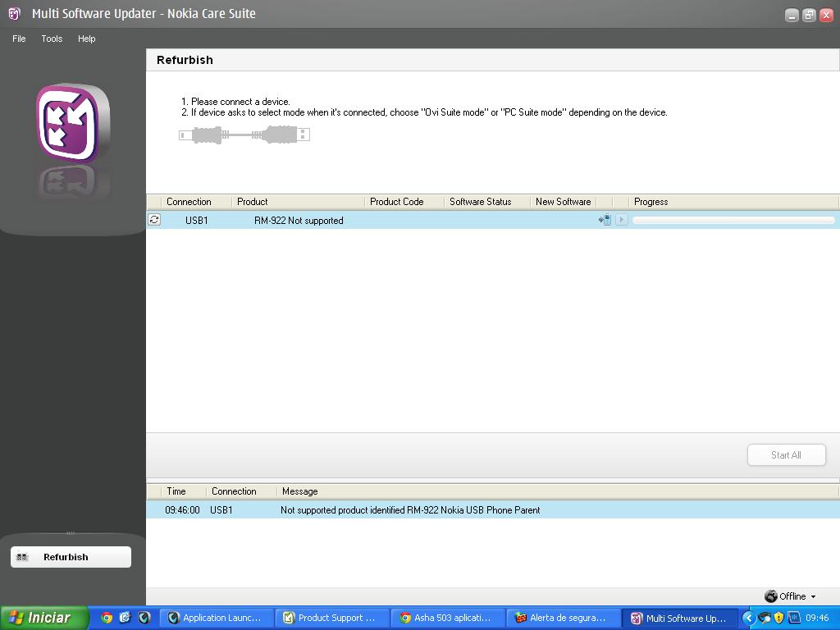Click the New Software column header
This screenshot has height=630, width=840.
tap(563, 202)
